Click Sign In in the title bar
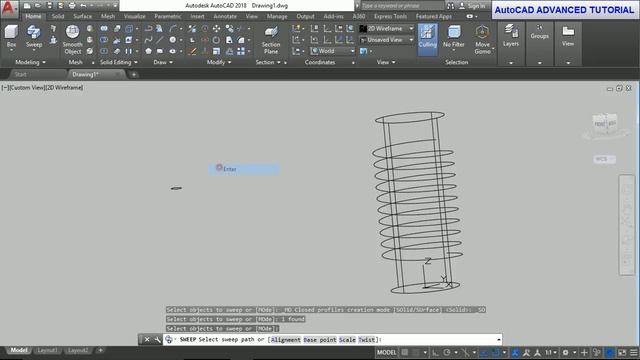 point(472,6)
